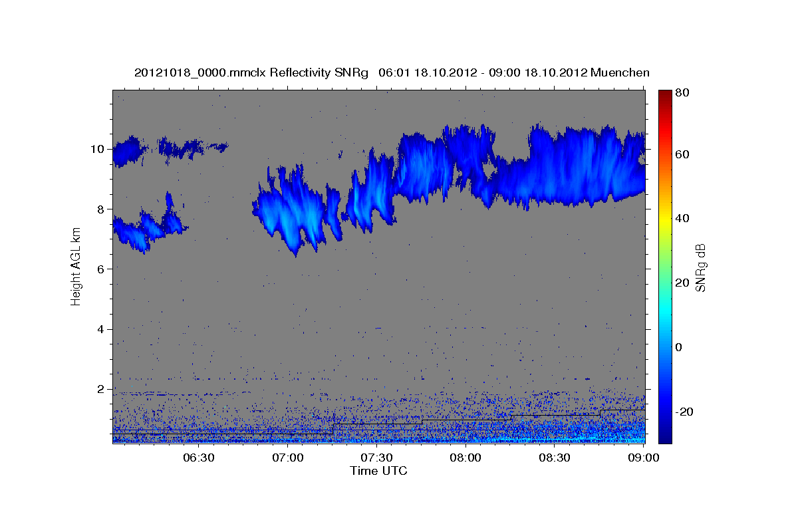The height and width of the screenshot is (532, 798).
Task: Click the colorbar value 80
Action: click(x=682, y=92)
